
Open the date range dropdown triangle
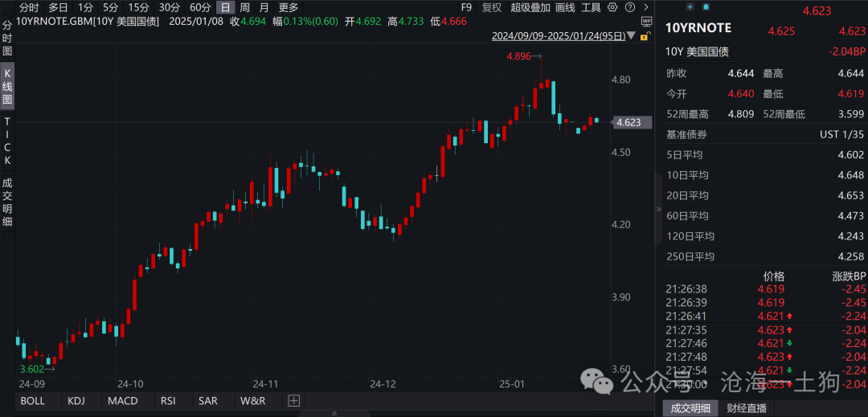tap(632, 36)
